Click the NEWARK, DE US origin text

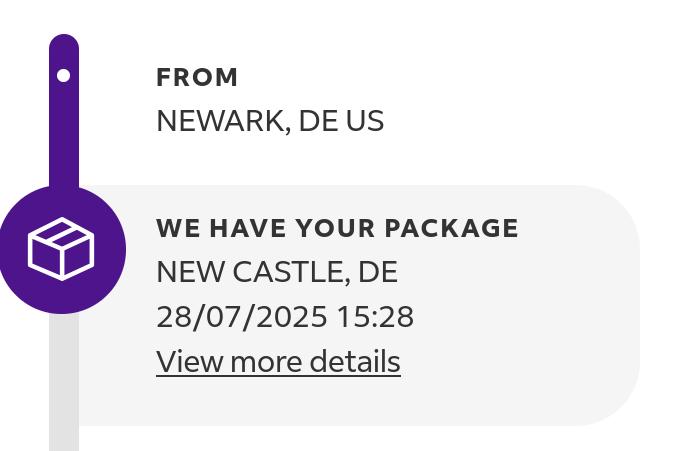[270, 121]
